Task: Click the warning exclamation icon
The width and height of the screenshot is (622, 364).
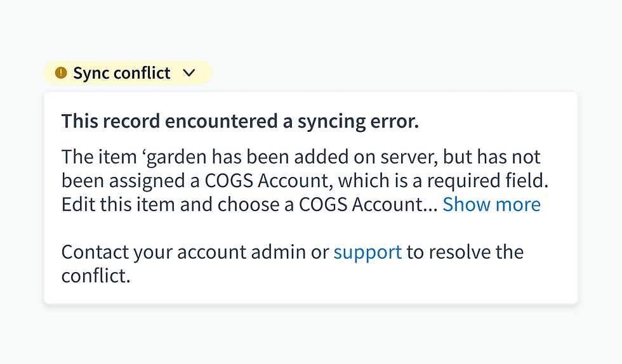Action: pos(61,73)
